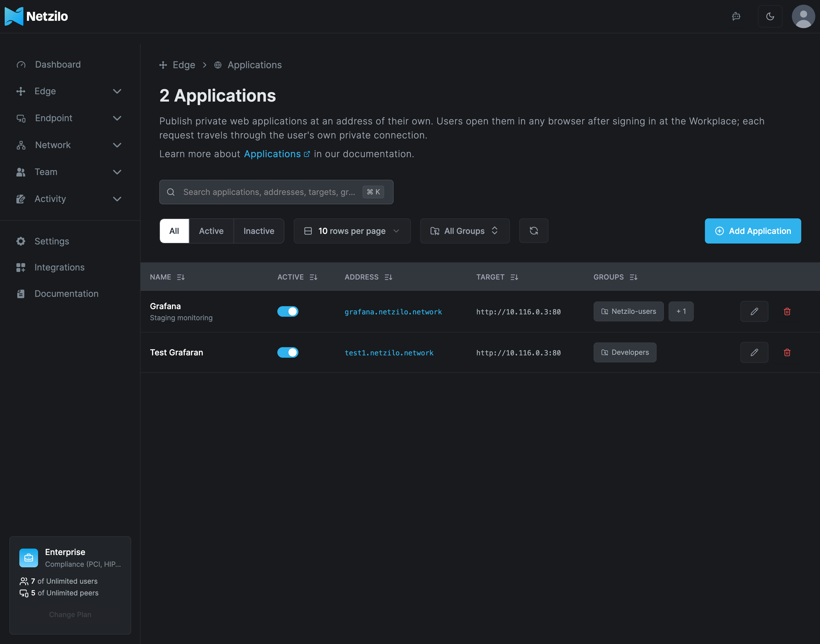Select the Active filter tab
The image size is (820, 644).
tap(211, 231)
